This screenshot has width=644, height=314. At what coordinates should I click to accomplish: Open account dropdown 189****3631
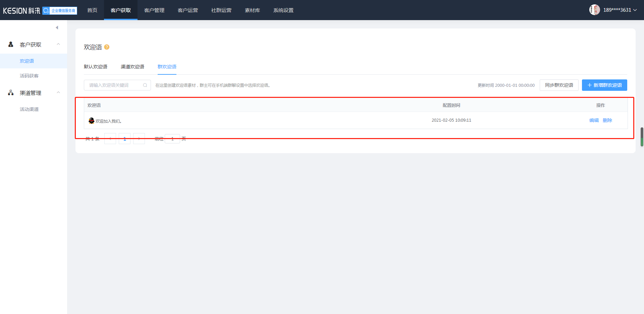[620, 10]
